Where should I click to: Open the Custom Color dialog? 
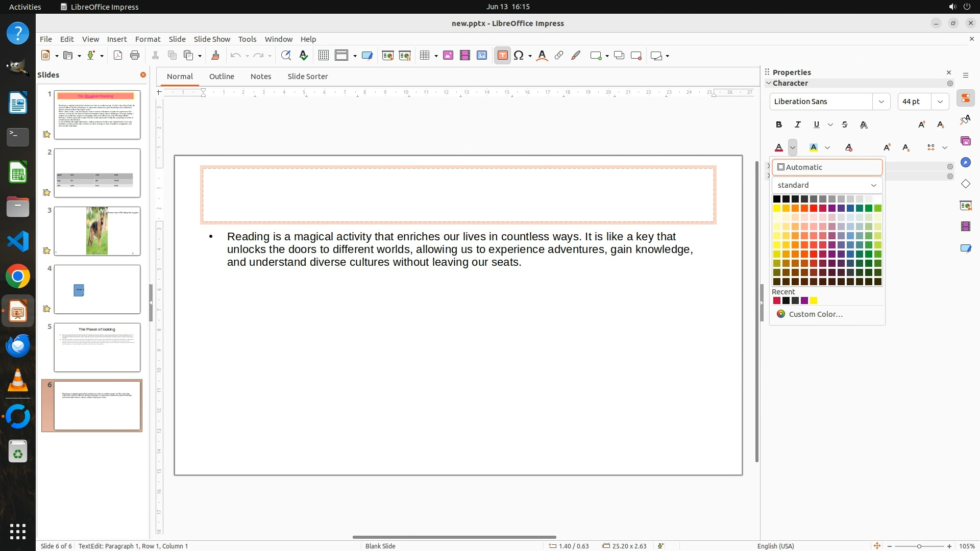815,314
